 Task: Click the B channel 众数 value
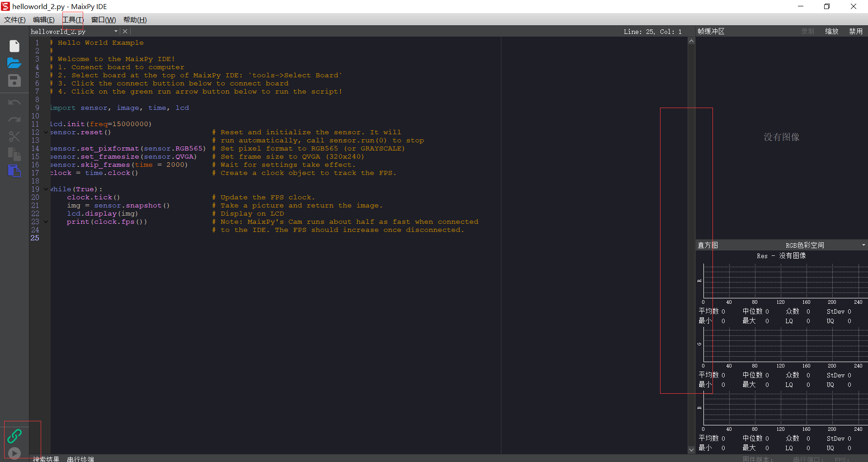808,438
